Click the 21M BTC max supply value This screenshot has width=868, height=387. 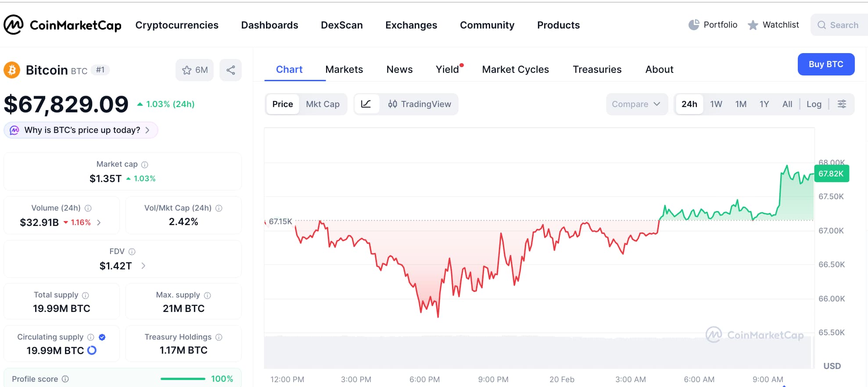coord(183,308)
